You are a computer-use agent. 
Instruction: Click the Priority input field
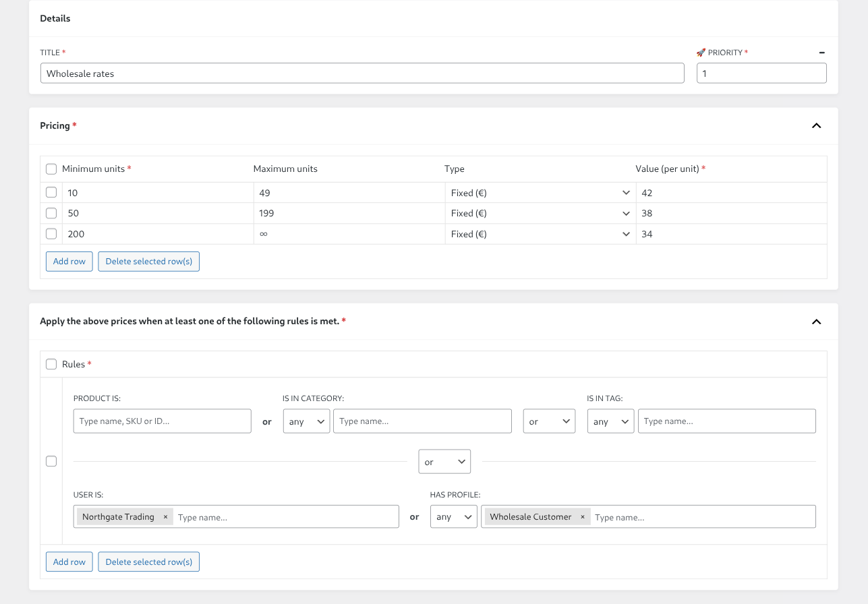pyautogui.click(x=761, y=73)
